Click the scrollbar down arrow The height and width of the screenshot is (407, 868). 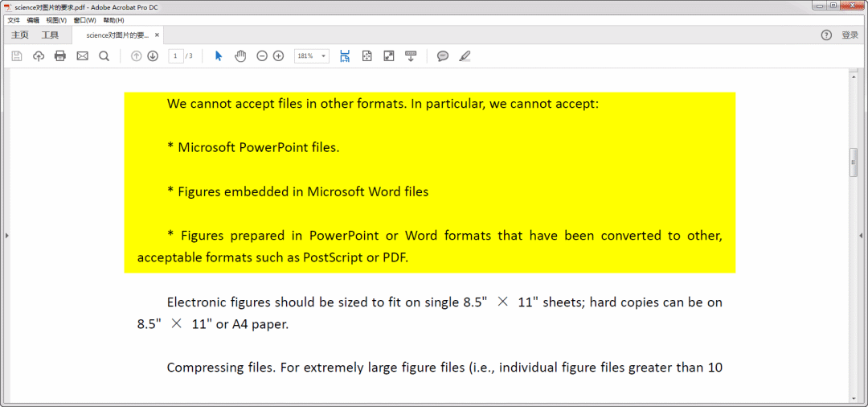coord(853,398)
